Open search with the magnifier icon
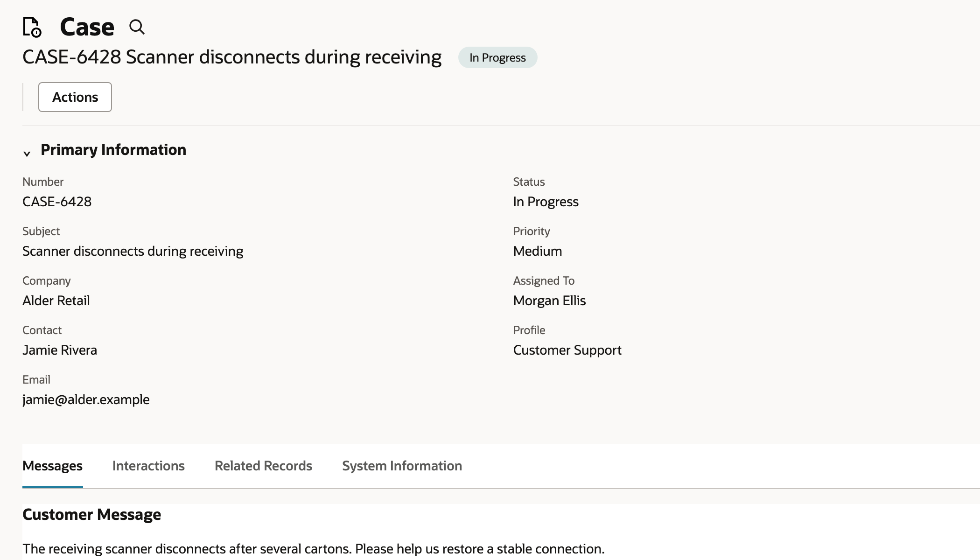 [137, 27]
